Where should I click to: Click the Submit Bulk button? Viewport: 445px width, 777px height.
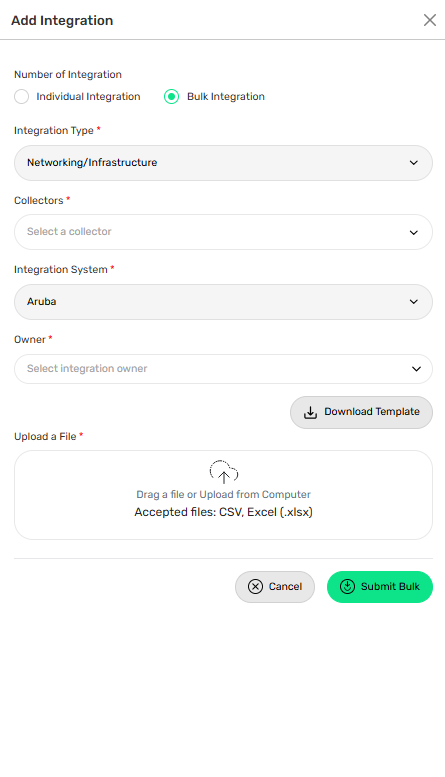(x=380, y=587)
